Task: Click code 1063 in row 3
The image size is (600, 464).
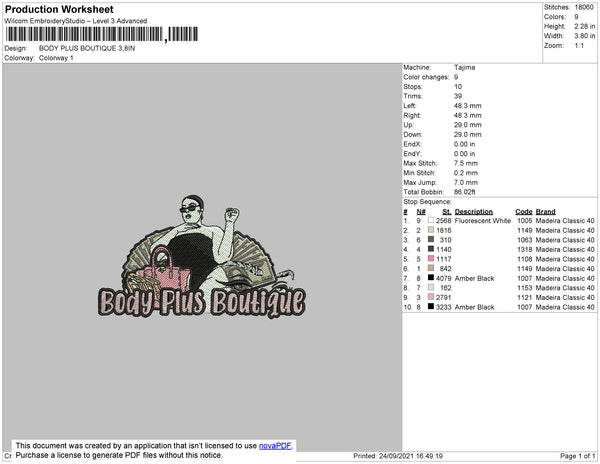Action: click(525, 240)
